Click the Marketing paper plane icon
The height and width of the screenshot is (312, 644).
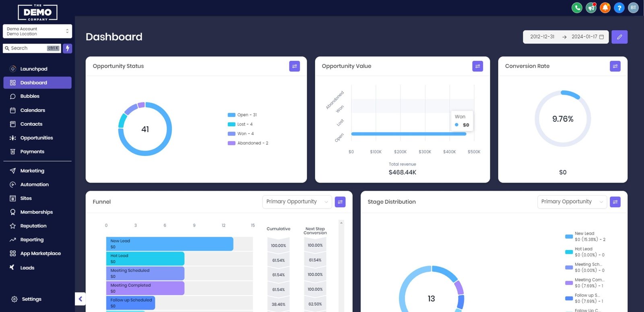(13, 171)
